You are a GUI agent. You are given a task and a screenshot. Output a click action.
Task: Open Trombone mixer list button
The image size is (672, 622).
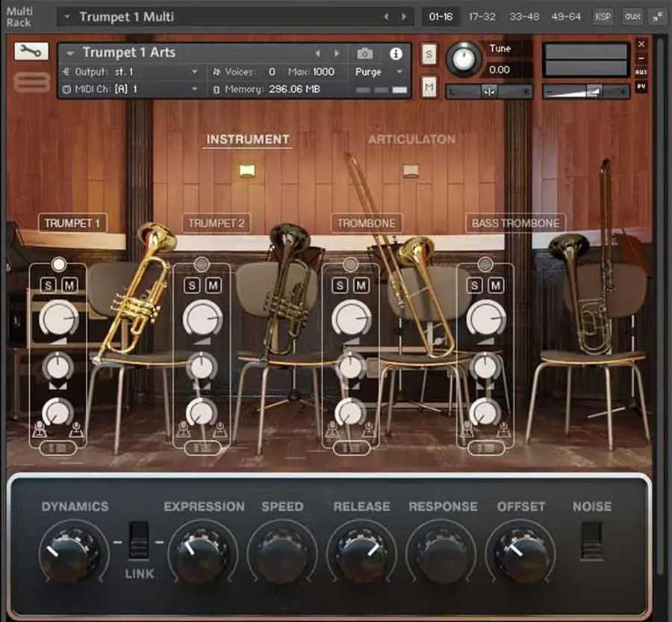pyautogui.click(x=351, y=448)
